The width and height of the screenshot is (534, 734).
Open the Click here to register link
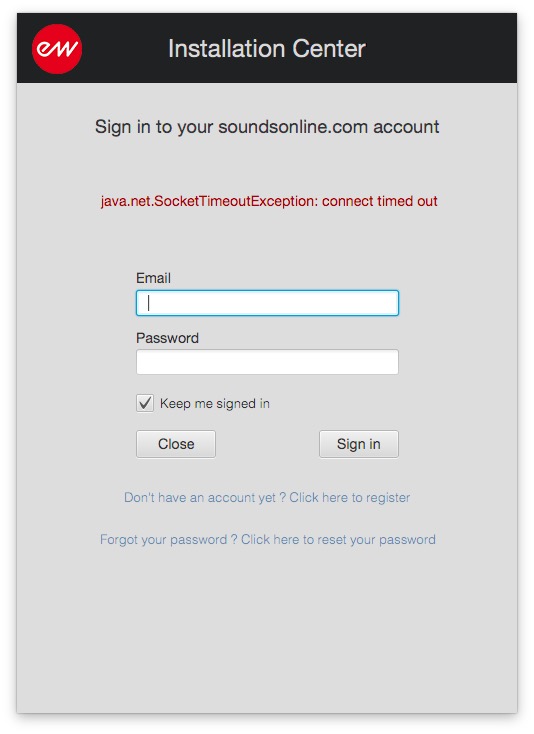click(x=350, y=497)
